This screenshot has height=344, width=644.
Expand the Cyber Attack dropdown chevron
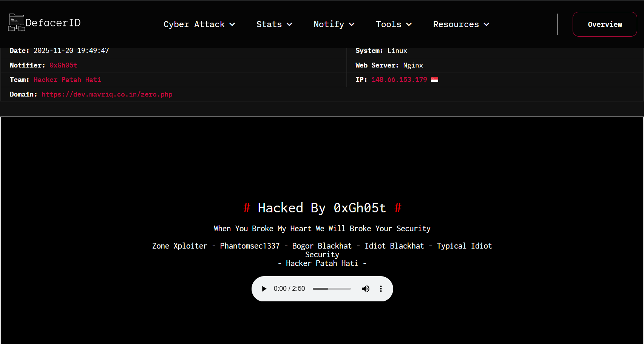click(x=232, y=25)
